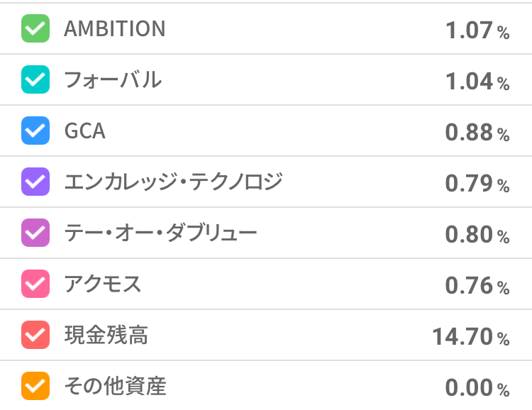Select the 0.00% percentage value
This screenshot has width=532, height=410.
(477, 388)
